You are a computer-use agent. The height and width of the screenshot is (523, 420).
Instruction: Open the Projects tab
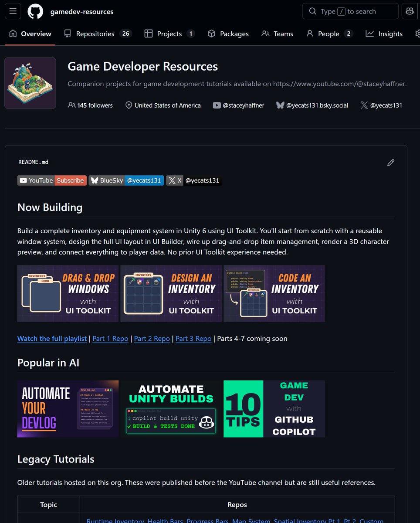pos(169,34)
